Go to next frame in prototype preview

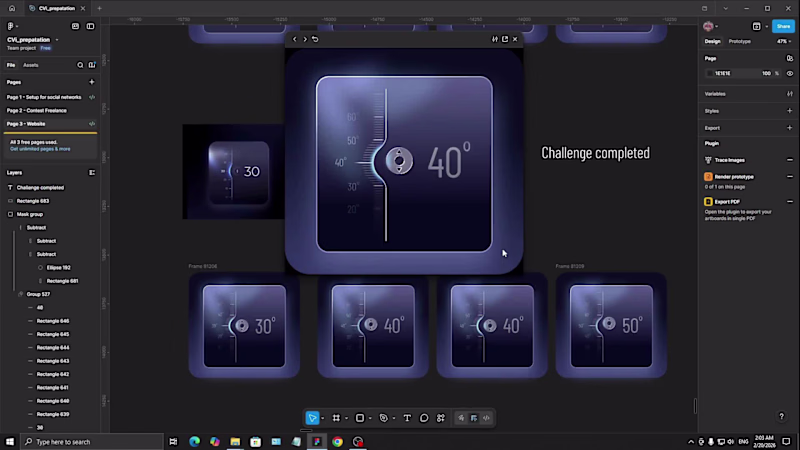305,39
